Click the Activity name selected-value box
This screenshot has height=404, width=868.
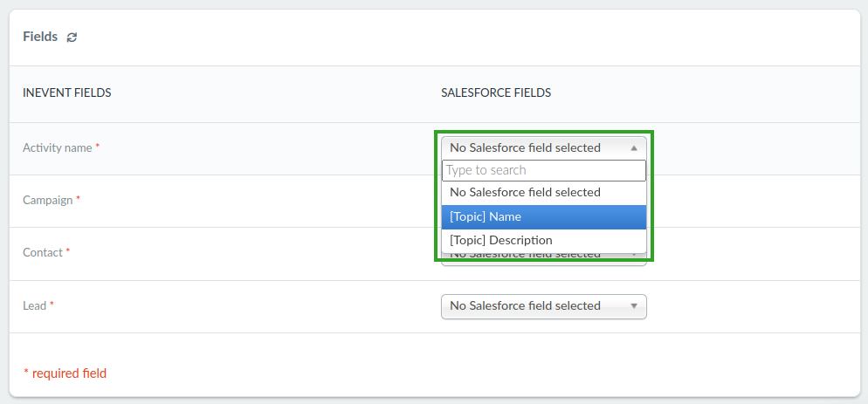pyautogui.click(x=544, y=147)
